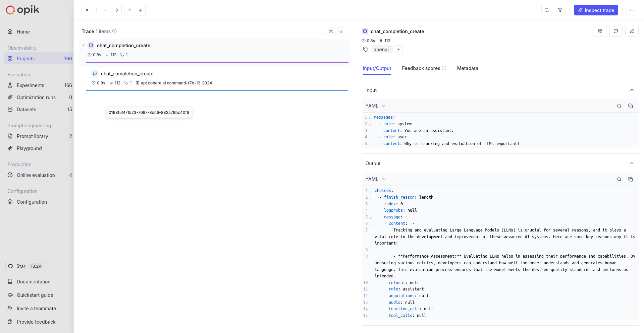The width and height of the screenshot is (644, 333).
Task: Fold the choices line in Output
Action: (x=371, y=191)
